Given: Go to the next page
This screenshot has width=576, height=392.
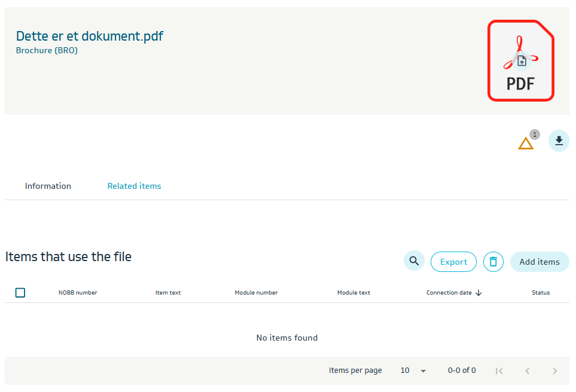Looking at the screenshot, I should click(x=554, y=370).
